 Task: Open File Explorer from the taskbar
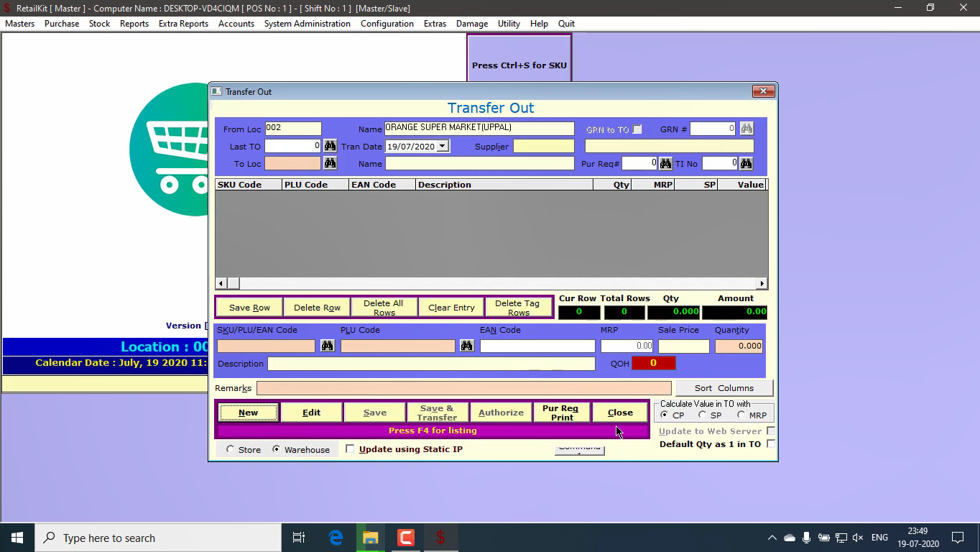[371, 538]
